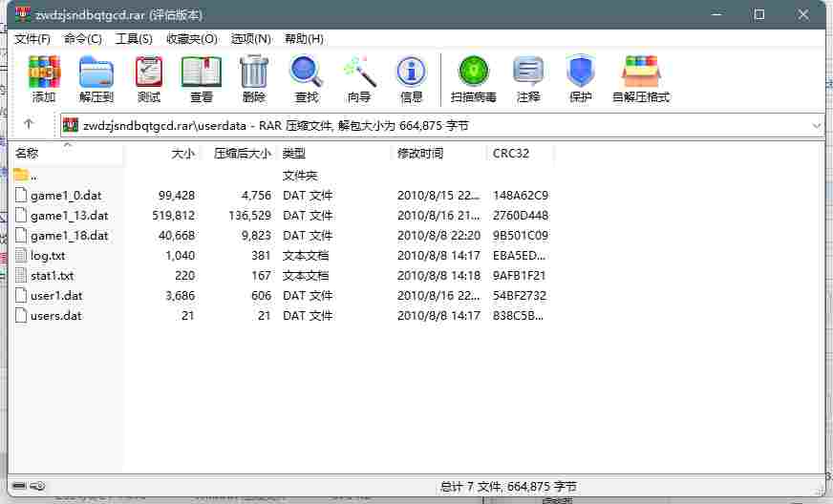The width and height of the screenshot is (833, 504).
Task: Sort by the 修改时间 column header
Action: click(438, 154)
